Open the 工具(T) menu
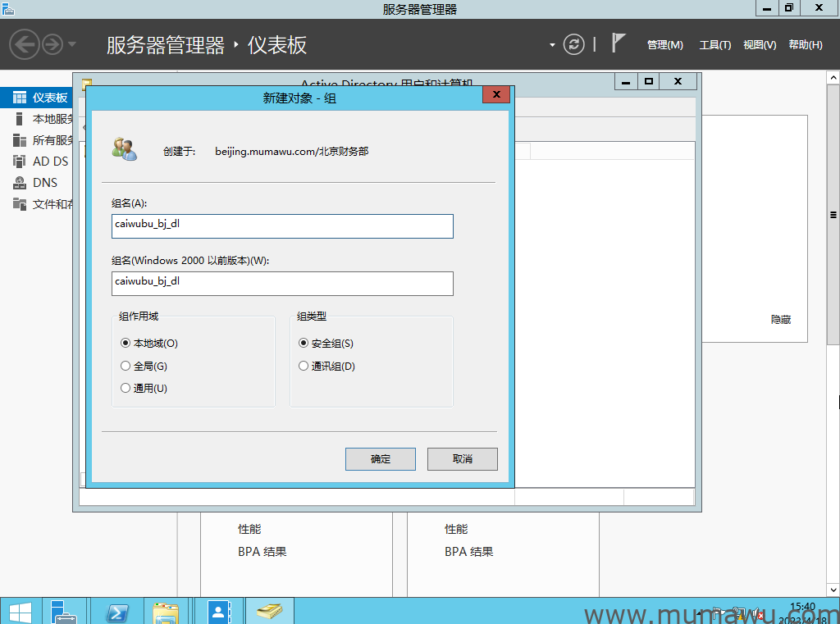The height and width of the screenshot is (624, 840). coord(715,45)
